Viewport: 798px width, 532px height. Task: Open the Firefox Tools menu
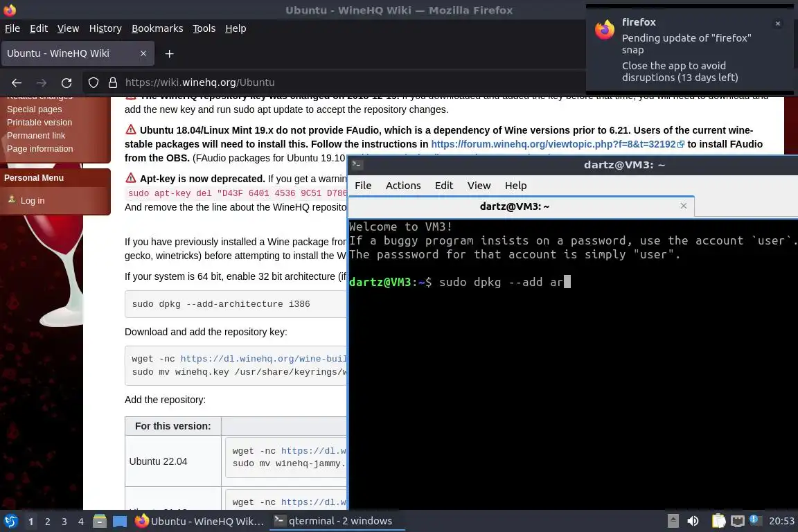[204, 28]
